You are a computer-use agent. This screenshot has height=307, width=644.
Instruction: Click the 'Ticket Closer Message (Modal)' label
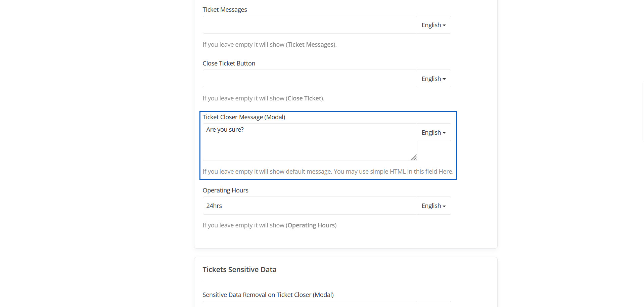244,117
